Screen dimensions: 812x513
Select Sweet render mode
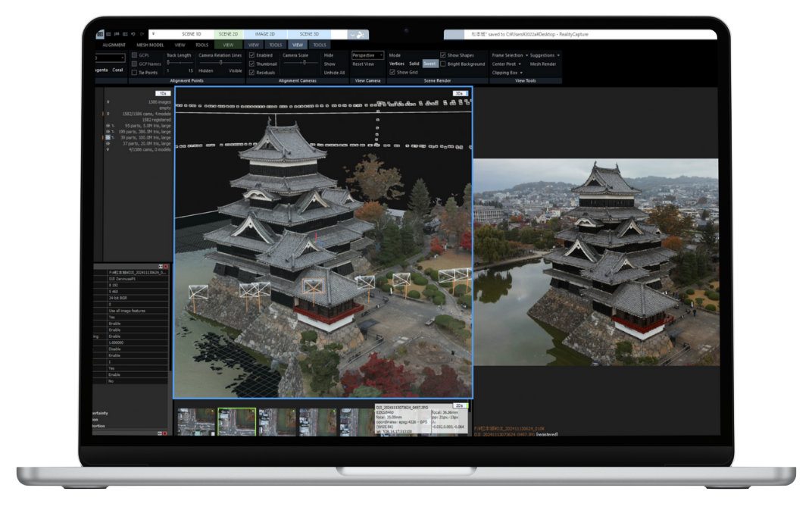[429, 64]
